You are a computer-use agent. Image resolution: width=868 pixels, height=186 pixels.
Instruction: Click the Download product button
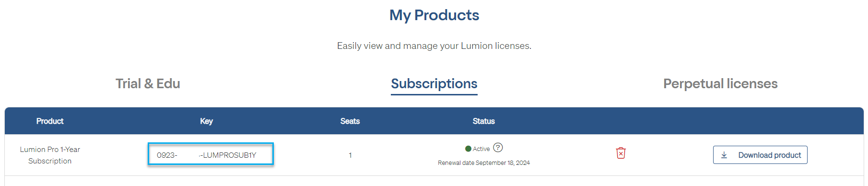[x=760, y=155]
